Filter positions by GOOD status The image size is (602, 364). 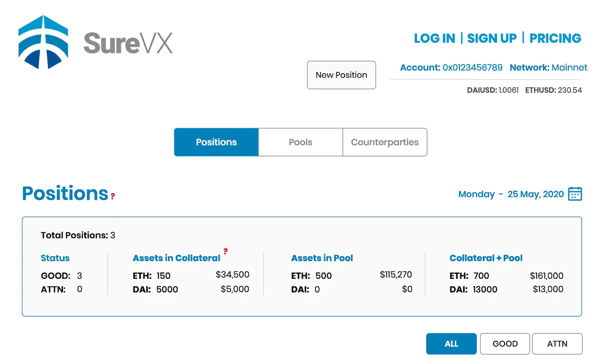click(505, 344)
